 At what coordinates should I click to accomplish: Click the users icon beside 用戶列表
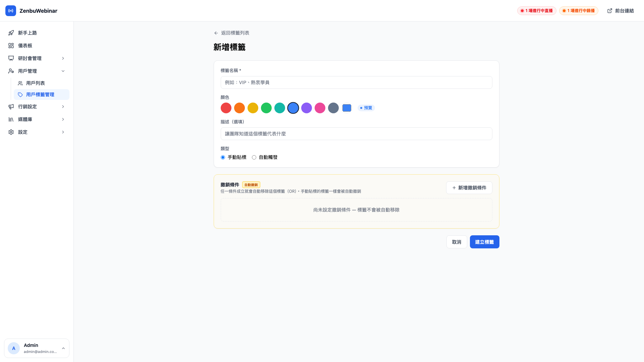(20, 83)
